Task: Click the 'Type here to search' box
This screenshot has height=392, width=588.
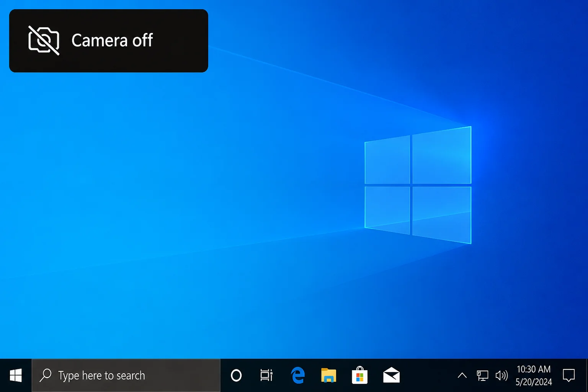Action: coord(126,376)
